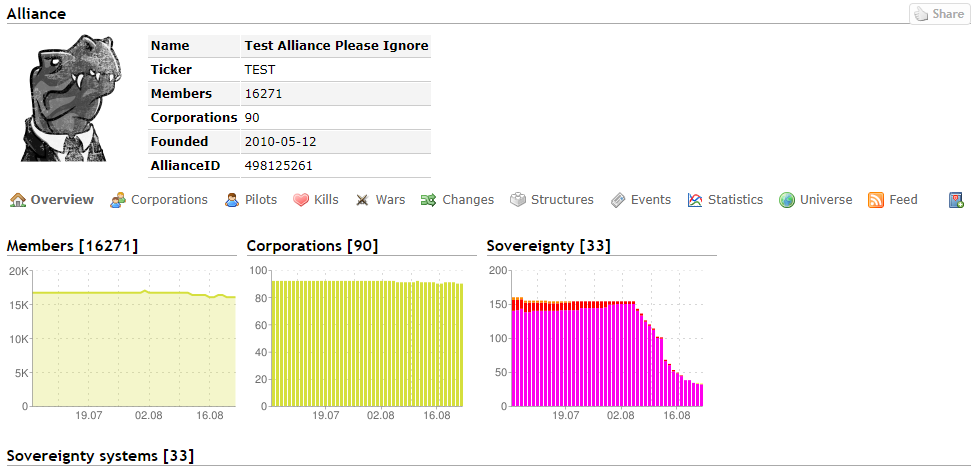
Task: Click the Kills heart icon
Action: (x=301, y=200)
